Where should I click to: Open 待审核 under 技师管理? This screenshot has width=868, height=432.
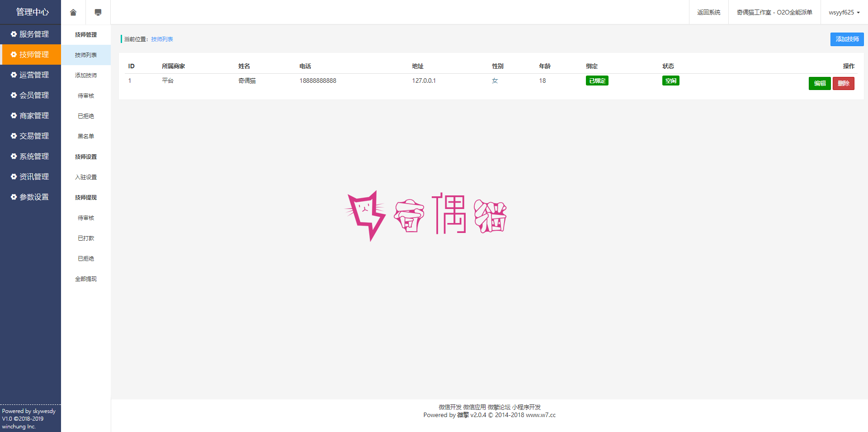(x=86, y=95)
